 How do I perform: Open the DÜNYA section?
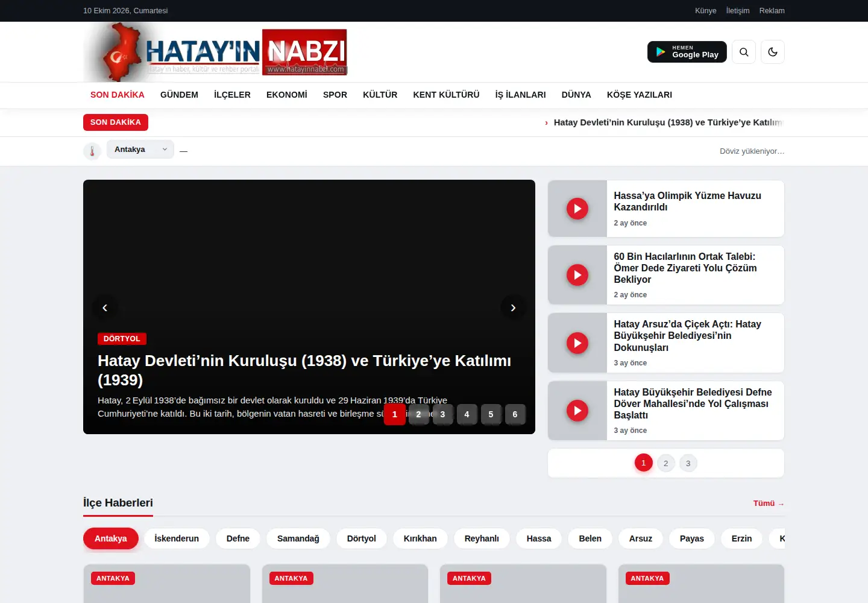pos(576,95)
